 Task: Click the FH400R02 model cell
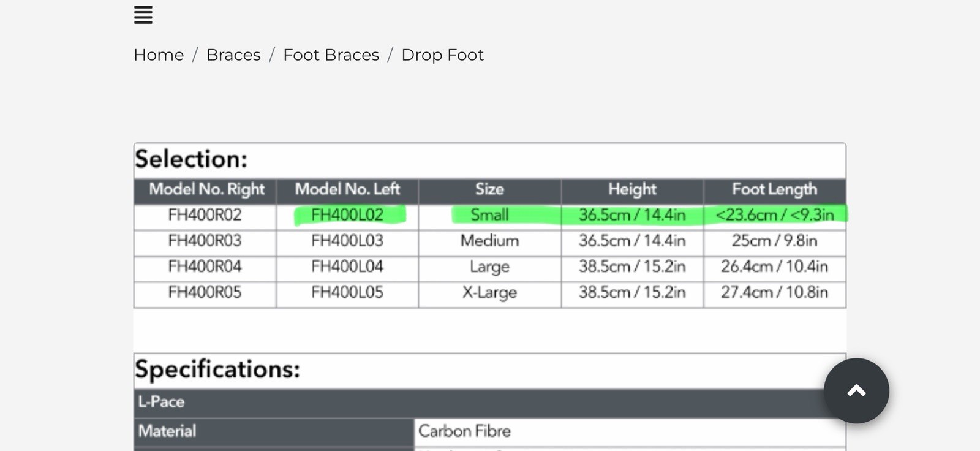tap(205, 215)
